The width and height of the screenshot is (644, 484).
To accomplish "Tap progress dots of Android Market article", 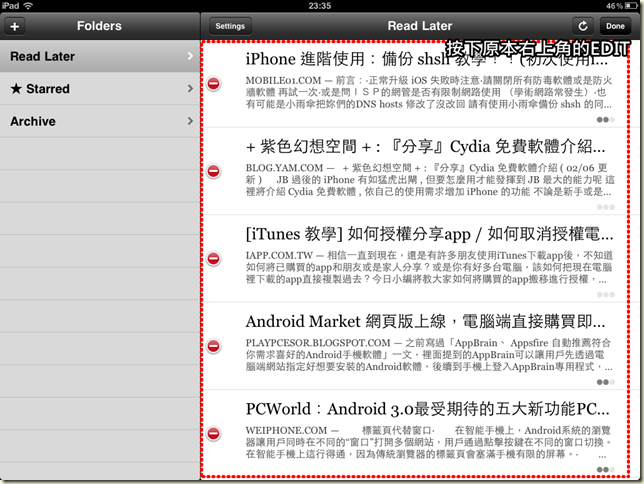I will click(606, 383).
